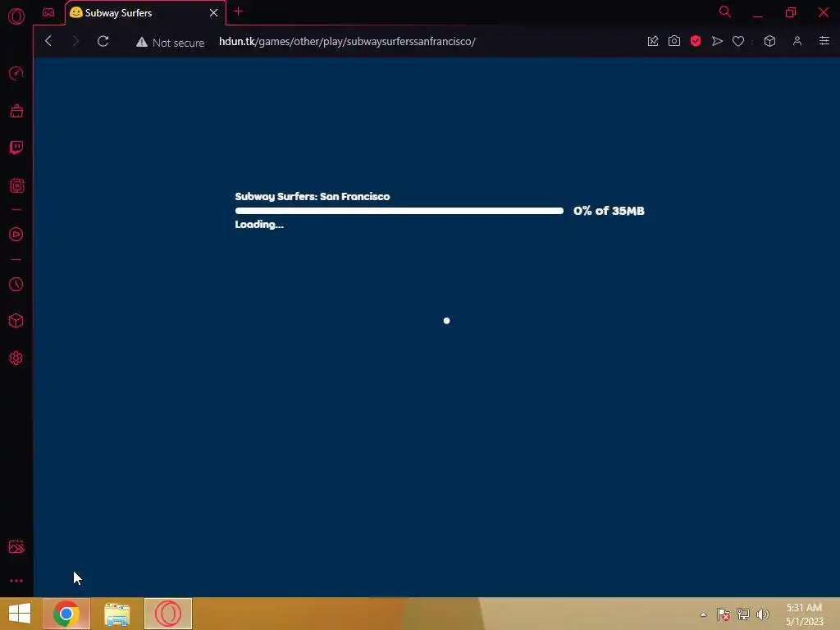Screen dimensions: 840x630
Task: Reload the Subway Surfers page
Action: pos(103,41)
